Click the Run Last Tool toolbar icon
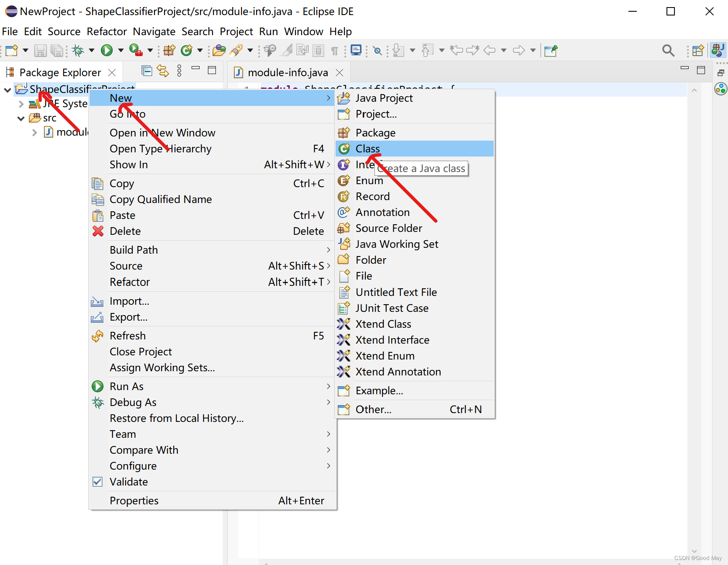 (136, 51)
